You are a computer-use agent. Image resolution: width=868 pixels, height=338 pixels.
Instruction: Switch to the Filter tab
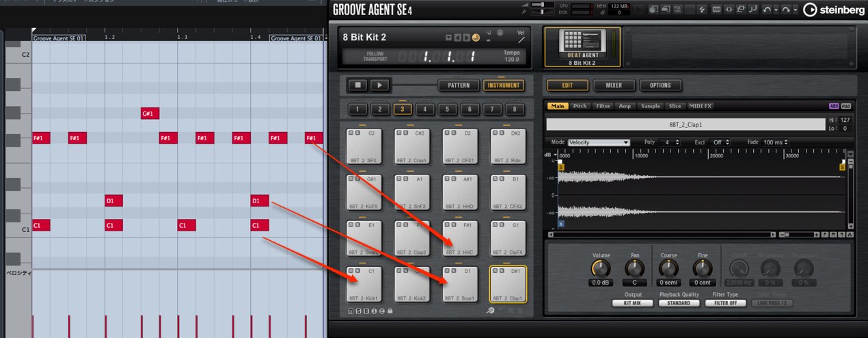(x=603, y=106)
